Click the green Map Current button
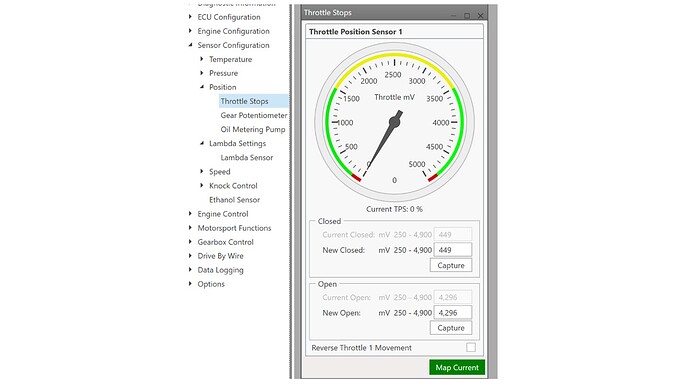The width and height of the screenshot is (690, 388). tap(457, 367)
